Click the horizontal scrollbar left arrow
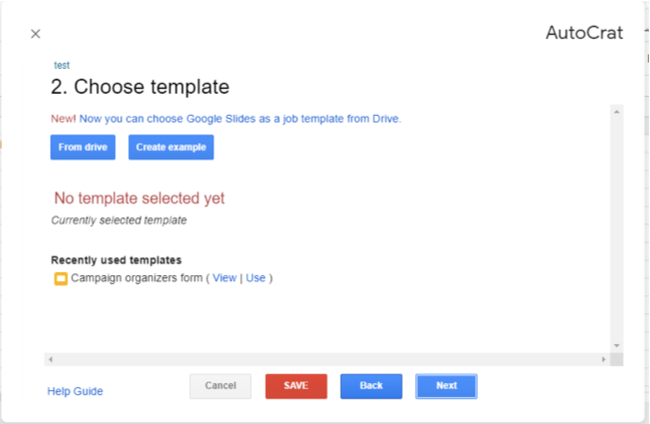 click(50, 359)
